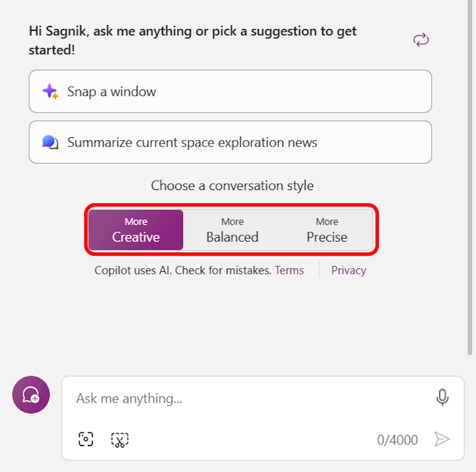Focus the Ask me anything text box
Viewport: 476px width, 472px height.
pos(252,398)
